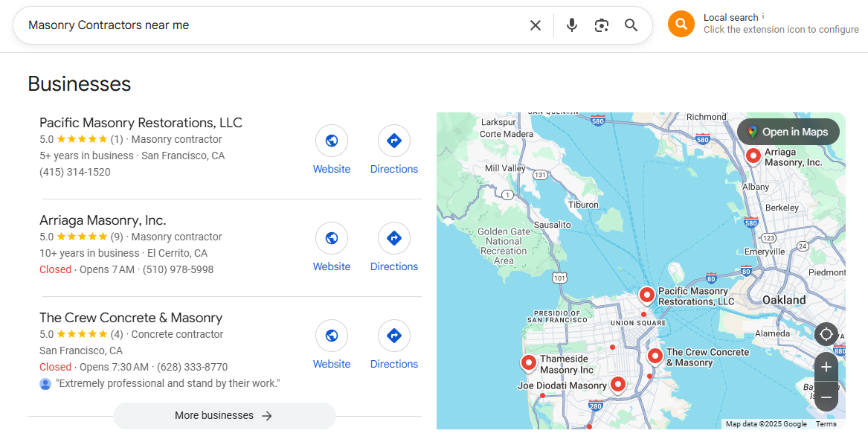Open Arriaga Masonry, Inc. listing

[x=103, y=220]
